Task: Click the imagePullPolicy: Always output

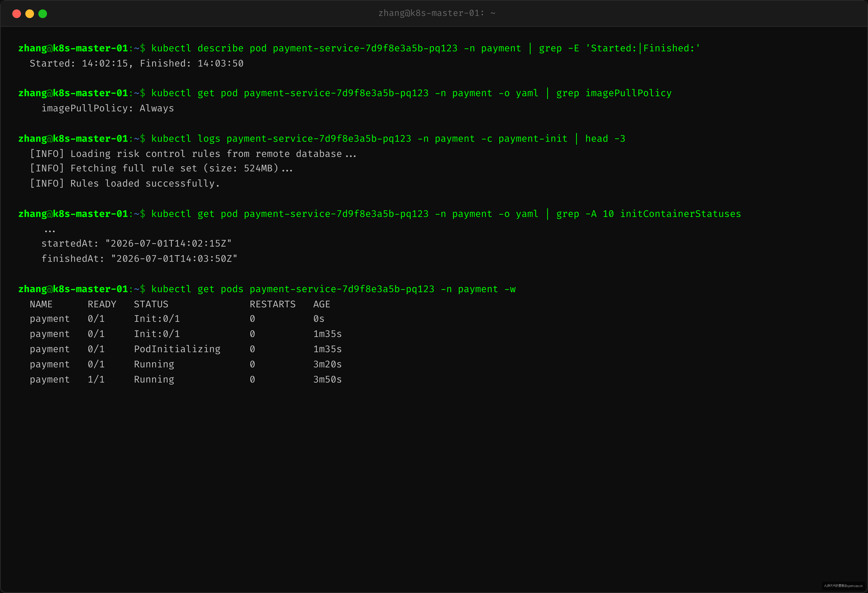Action: click(108, 108)
